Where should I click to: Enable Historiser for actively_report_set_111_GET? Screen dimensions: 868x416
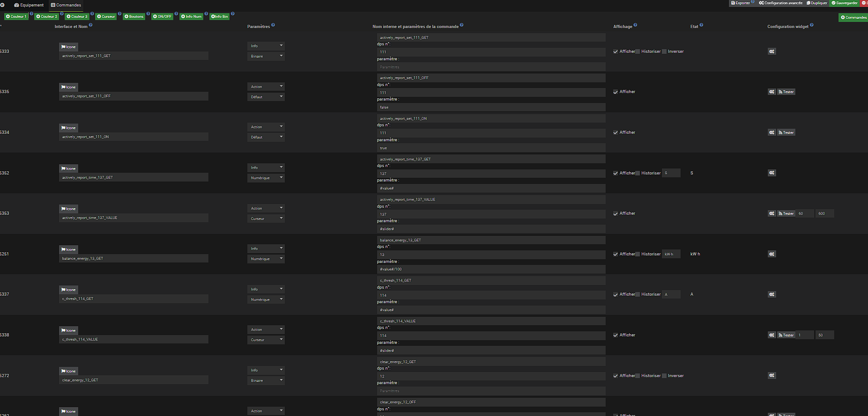638,51
